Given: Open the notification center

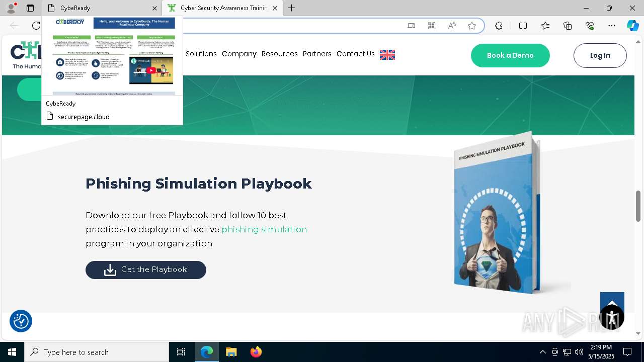Looking at the screenshot, I should pyautogui.click(x=627, y=352).
